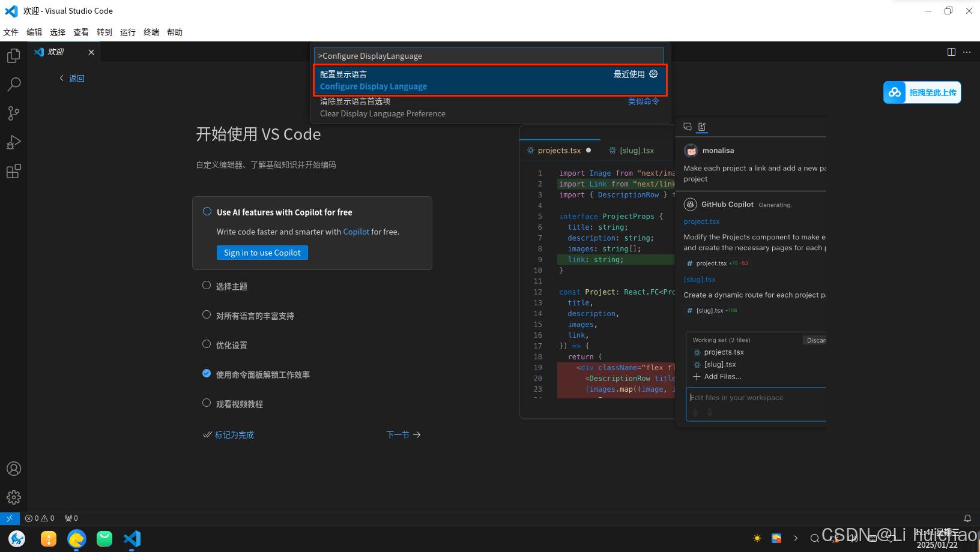
Task: Open the Extensions view
Action: (x=14, y=171)
